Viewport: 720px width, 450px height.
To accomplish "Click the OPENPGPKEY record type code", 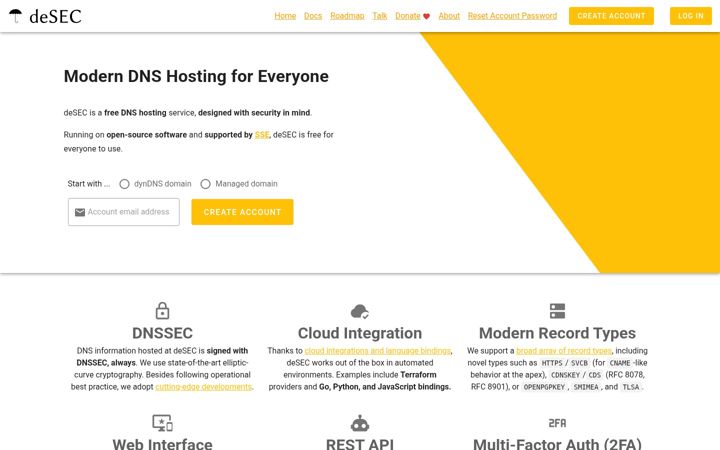I will pyautogui.click(x=544, y=387).
